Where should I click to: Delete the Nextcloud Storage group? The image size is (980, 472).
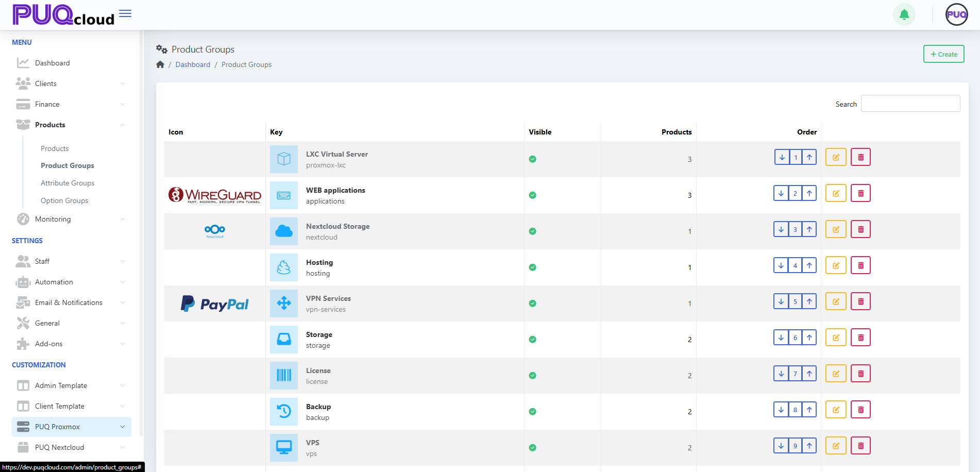(x=860, y=229)
